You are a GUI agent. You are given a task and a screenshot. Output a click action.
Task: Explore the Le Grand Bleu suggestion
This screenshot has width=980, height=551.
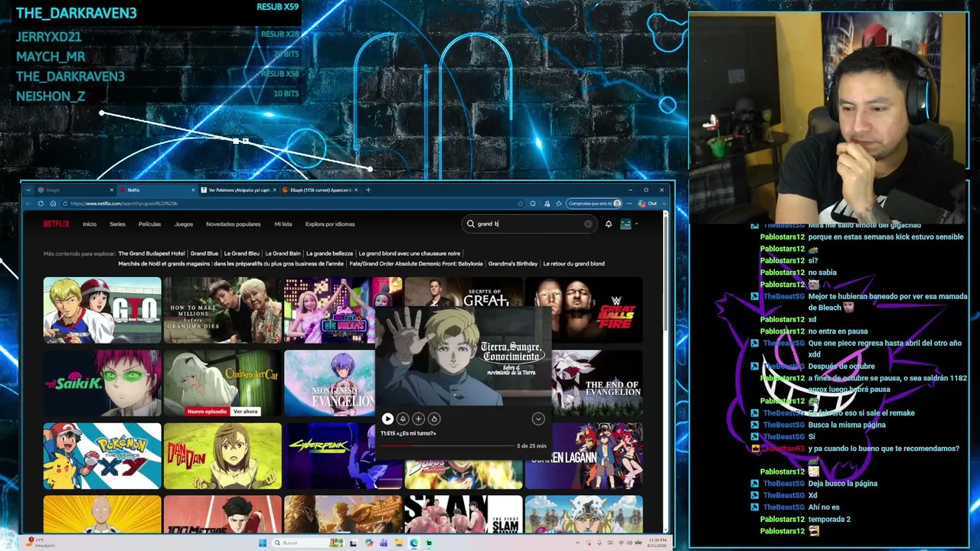pyautogui.click(x=242, y=253)
